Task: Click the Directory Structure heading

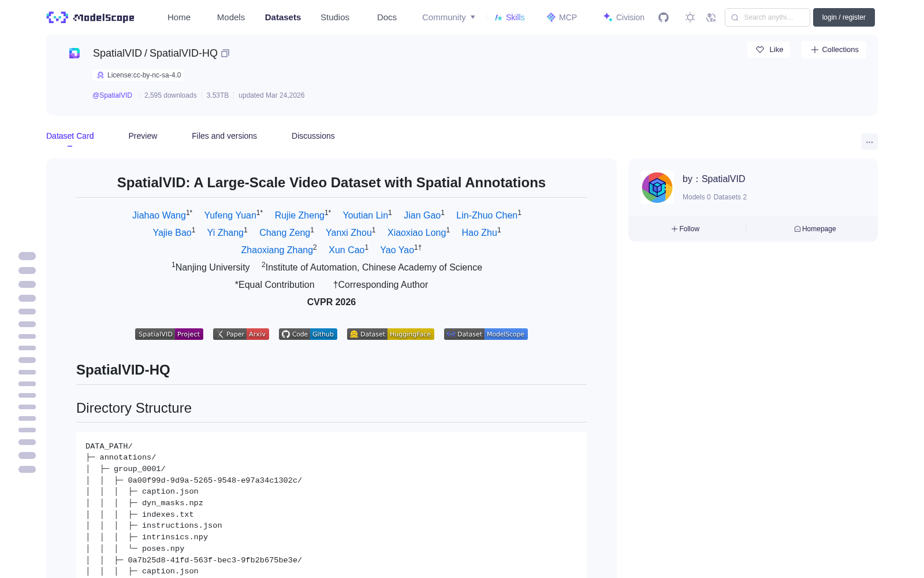Action: (x=134, y=408)
